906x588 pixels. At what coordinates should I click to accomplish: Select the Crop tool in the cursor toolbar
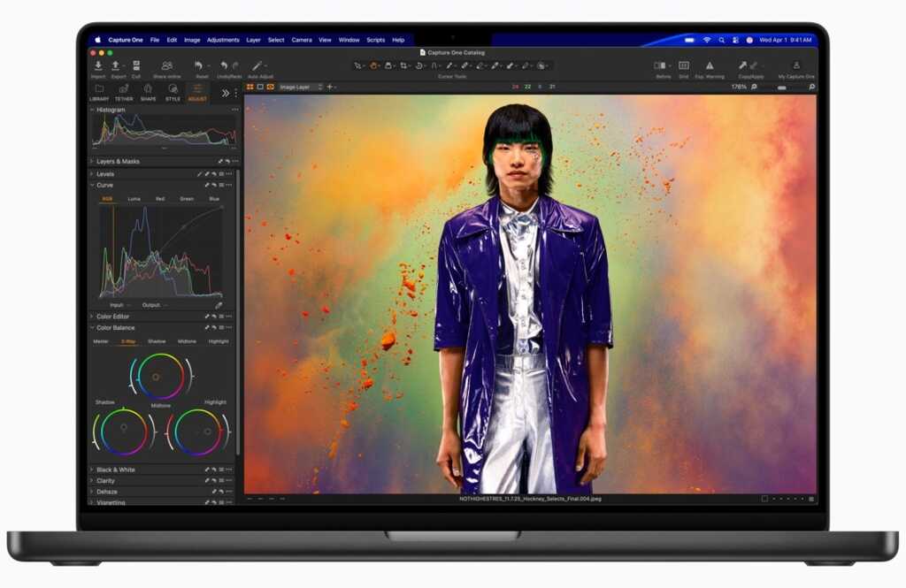point(404,65)
